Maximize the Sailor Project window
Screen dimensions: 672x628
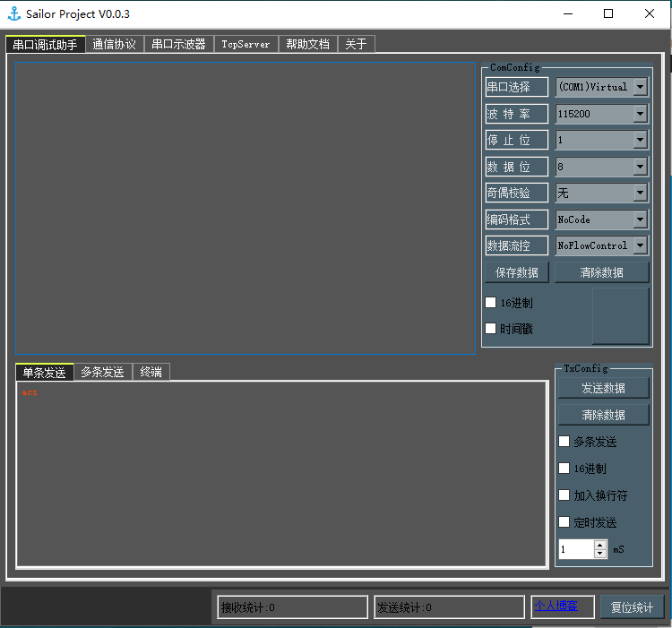pyautogui.click(x=608, y=13)
